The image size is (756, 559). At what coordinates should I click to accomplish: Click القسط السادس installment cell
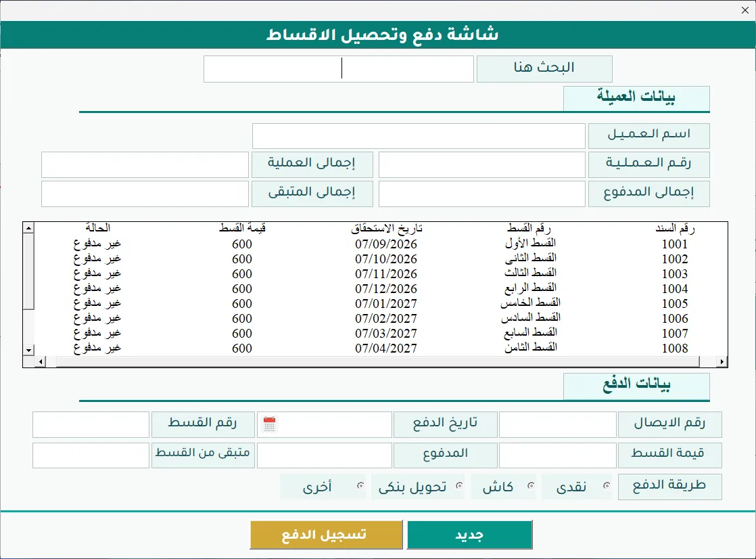click(530, 318)
